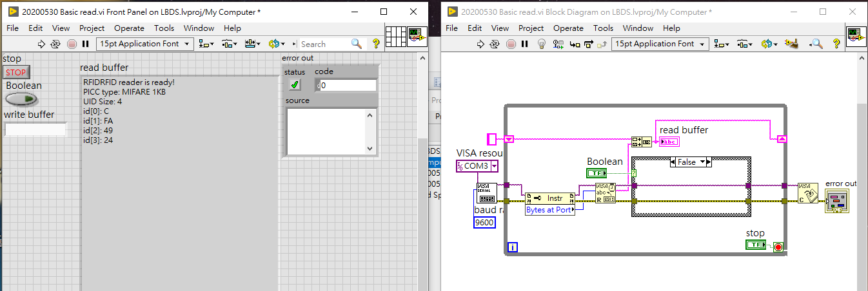
Task: Go to next case with right arrow
Action: click(x=707, y=162)
